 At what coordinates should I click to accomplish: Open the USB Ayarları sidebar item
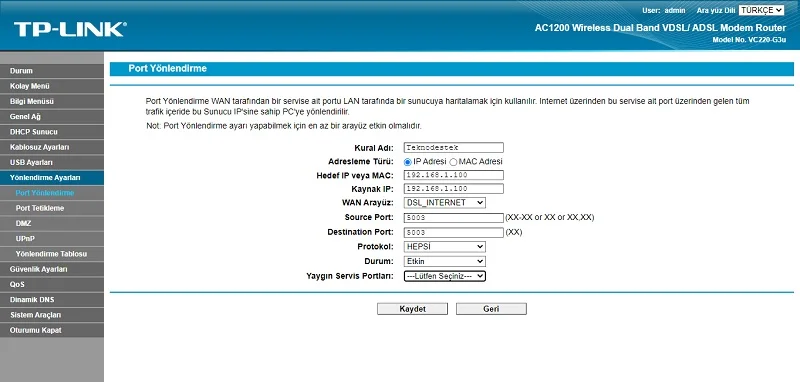click(52, 163)
